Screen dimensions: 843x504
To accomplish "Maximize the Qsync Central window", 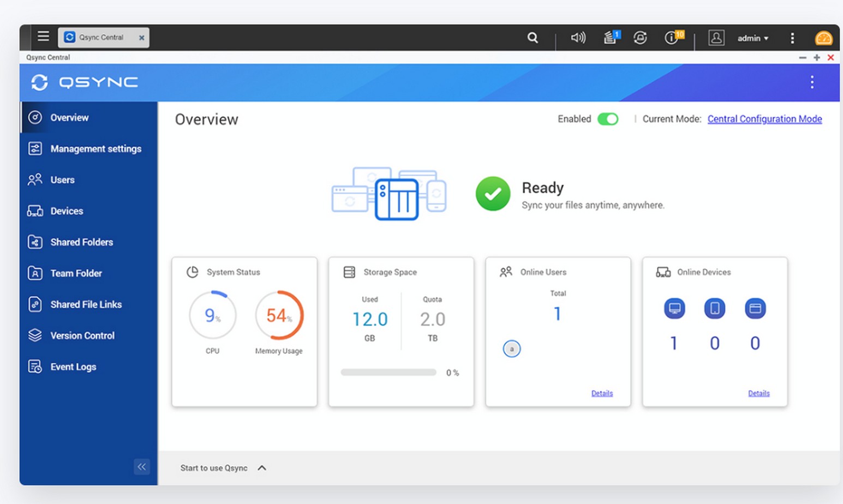I will pos(817,57).
